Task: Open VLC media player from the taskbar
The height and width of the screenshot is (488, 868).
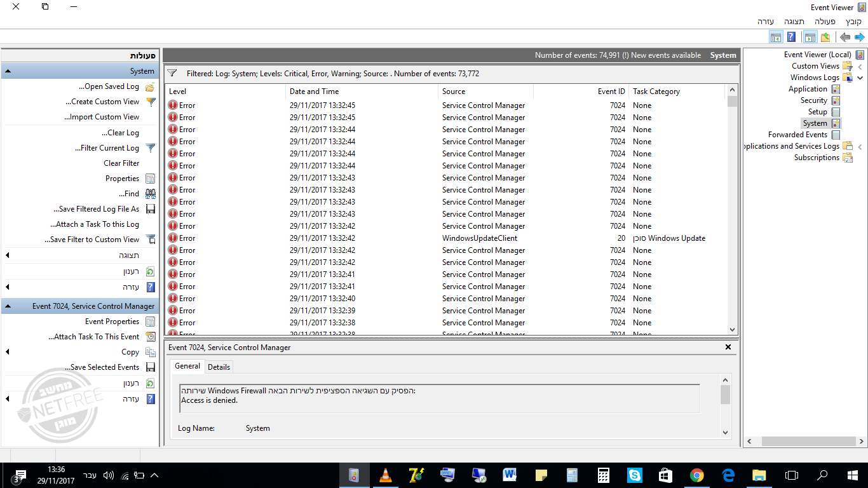Action: pos(385,475)
